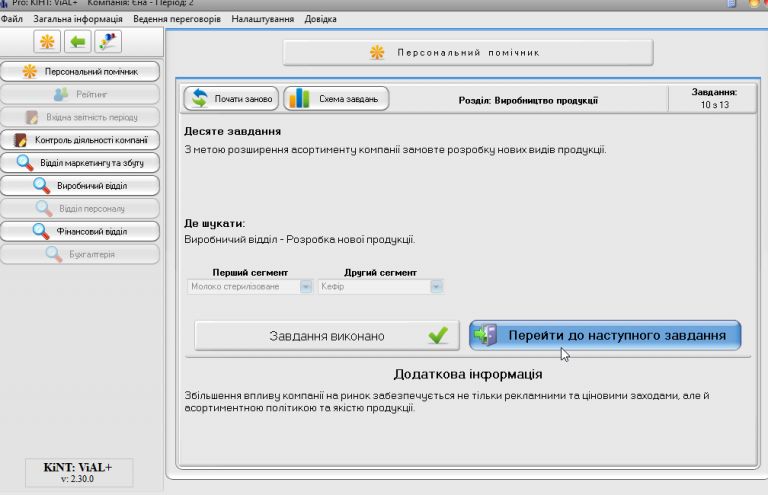Image resolution: width=768 pixels, height=495 pixels.
Task: Click the Десяте завдання heading
Action: (233, 131)
